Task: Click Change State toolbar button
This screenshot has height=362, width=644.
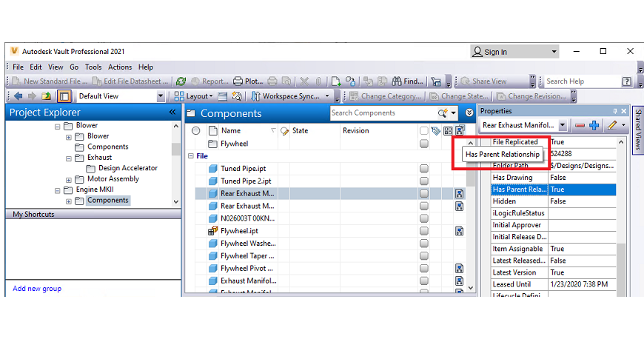Action: point(459,96)
